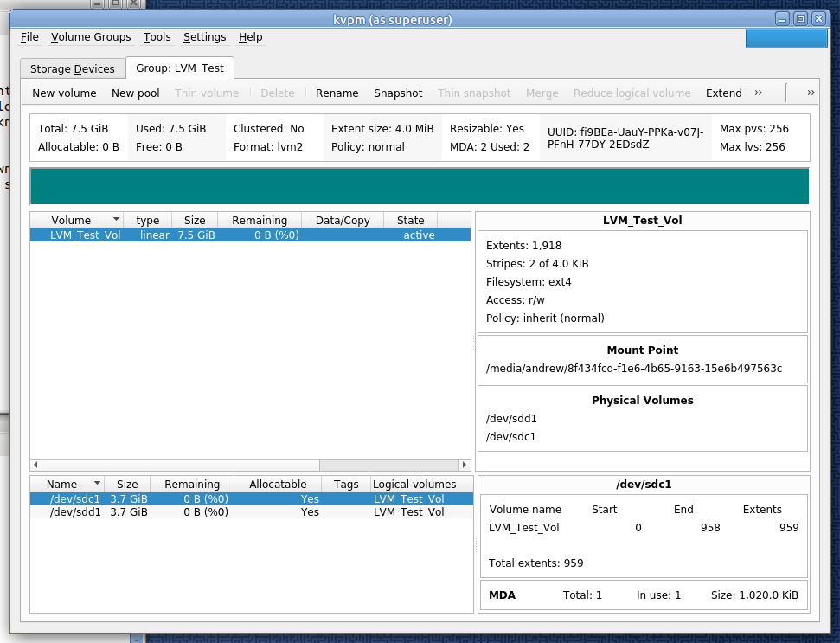Click the blue button at menu bar right
840x643 pixels.
click(x=786, y=39)
